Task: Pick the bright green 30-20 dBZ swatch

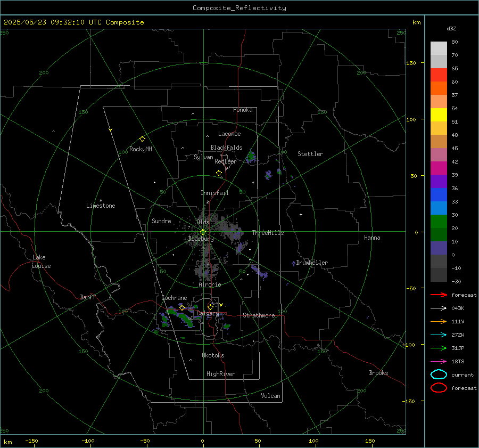Action: tap(439, 222)
